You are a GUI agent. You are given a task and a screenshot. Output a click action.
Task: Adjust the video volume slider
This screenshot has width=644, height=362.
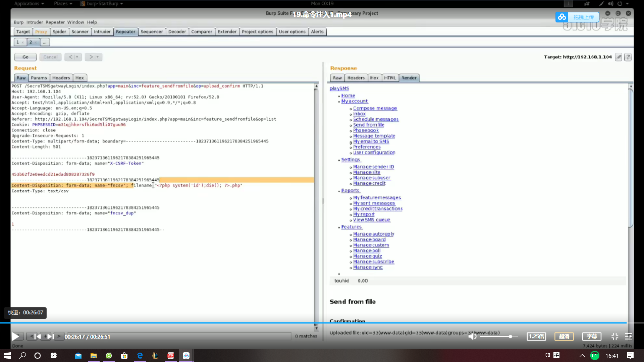(x=498, y=337)
